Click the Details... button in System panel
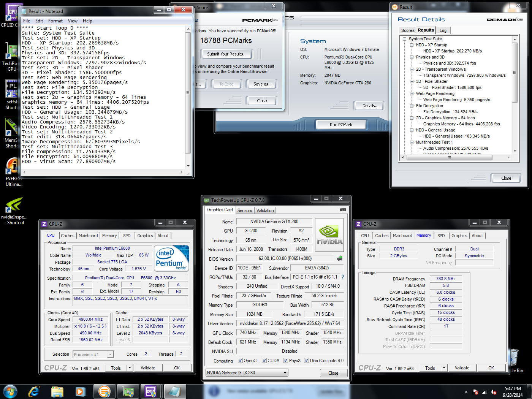Screen dimensions: 532x399 click(370, 106)
